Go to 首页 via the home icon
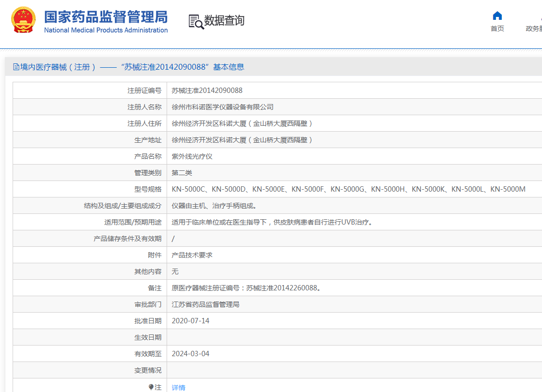 497,16
